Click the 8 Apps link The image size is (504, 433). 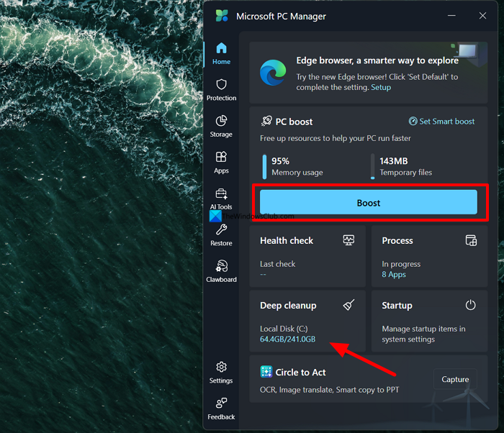click(x=394, y=275)
